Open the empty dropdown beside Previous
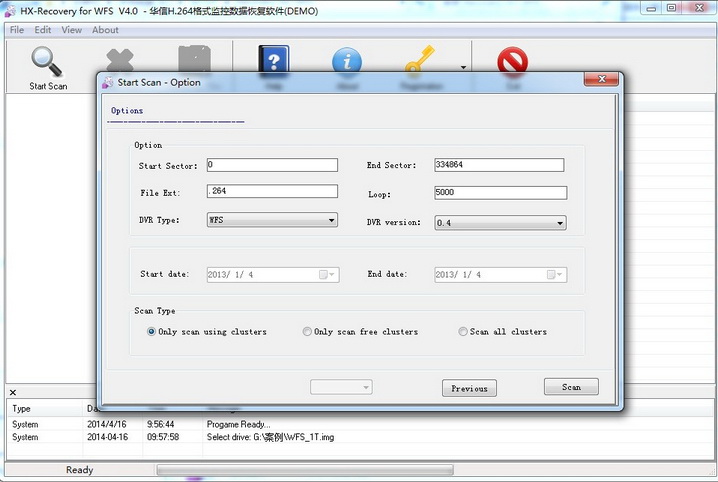The width and height of the screenshot is (718, 482). click(x=341, y=387)
